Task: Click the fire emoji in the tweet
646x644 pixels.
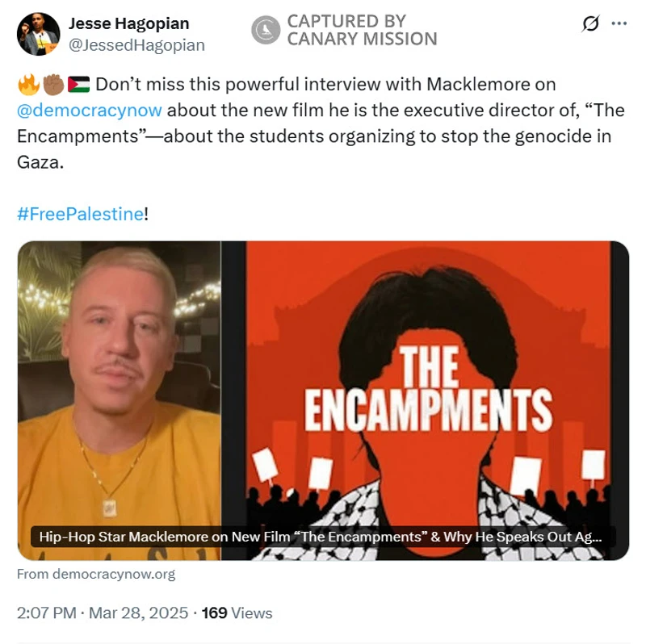Action: tap(29, 85)
